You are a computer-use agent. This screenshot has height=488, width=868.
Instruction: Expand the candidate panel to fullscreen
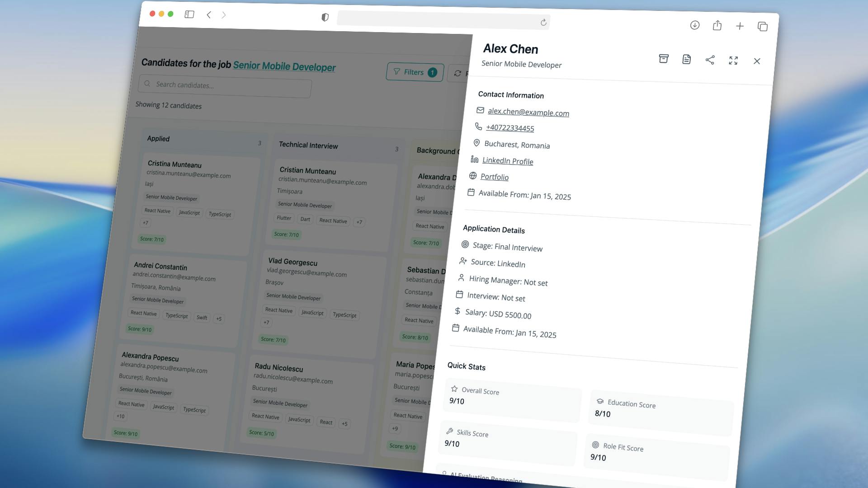[x=733, y=61]
